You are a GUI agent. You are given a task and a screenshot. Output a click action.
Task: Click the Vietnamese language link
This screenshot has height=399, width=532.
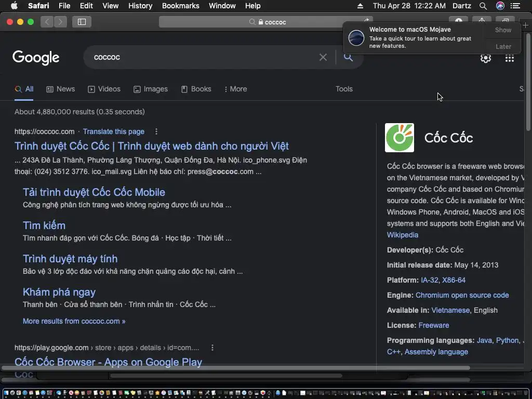coord(450,311)
